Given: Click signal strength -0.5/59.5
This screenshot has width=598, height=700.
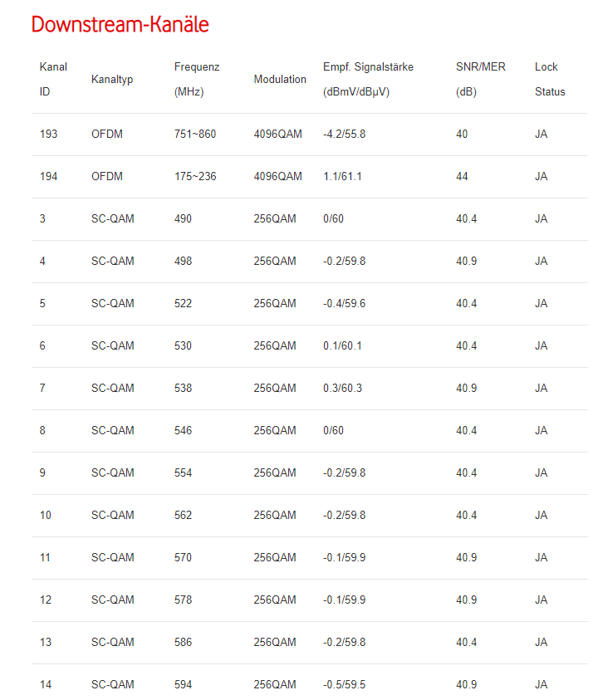Looking at the screenshot, I should 344,684.
